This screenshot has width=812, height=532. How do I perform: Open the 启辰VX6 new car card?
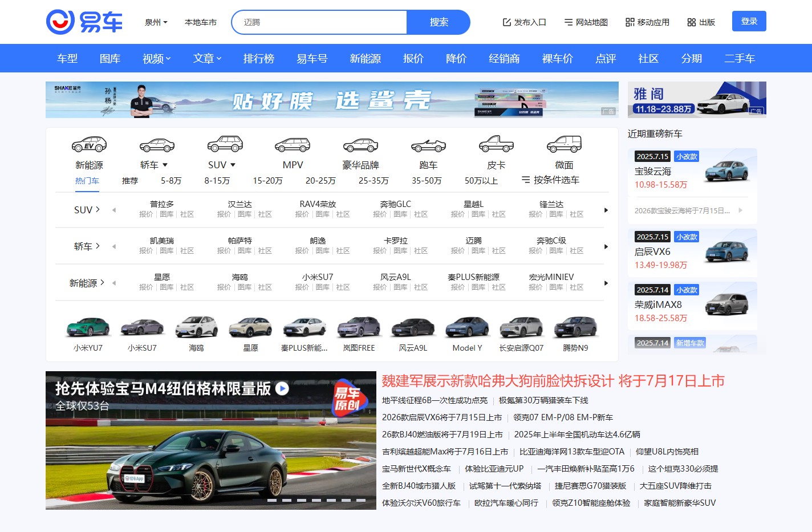[692, 253]
